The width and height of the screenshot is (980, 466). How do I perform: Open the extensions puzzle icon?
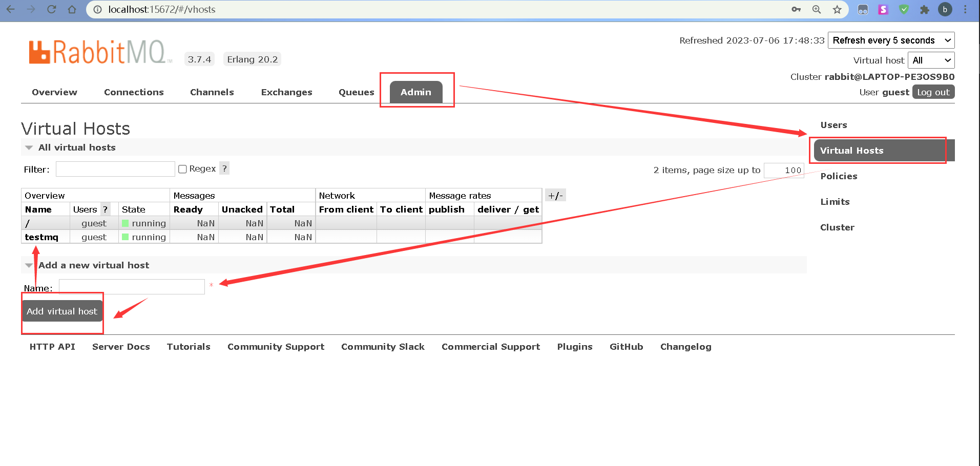coord(924,9)
